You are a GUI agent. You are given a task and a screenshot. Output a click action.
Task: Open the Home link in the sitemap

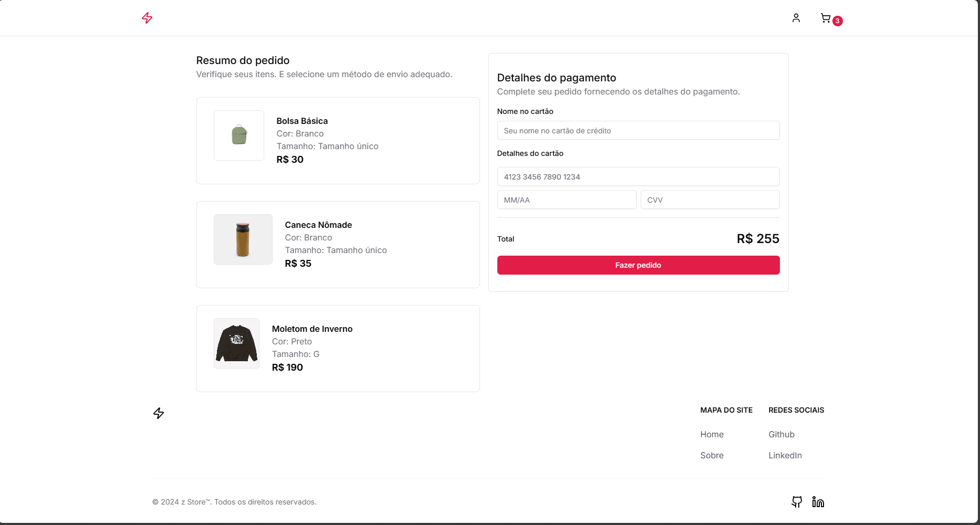(712, 434)
